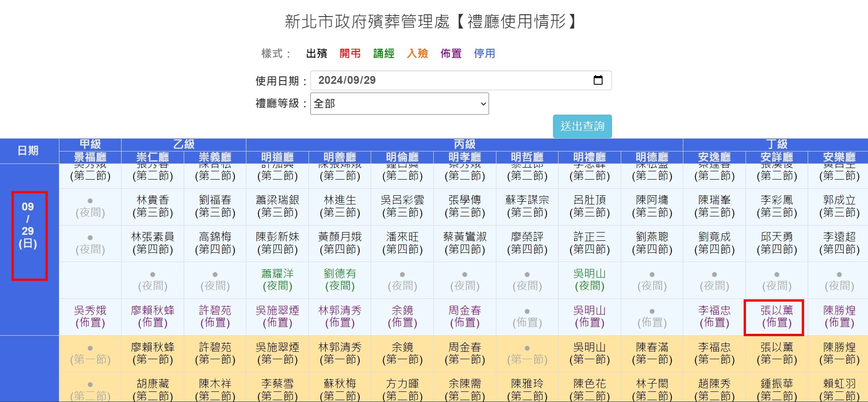Select the 郭成立 (第三節) cell
Image resolution: width=868 pixels, height=402 pixels.
click(x=839, y=207)
